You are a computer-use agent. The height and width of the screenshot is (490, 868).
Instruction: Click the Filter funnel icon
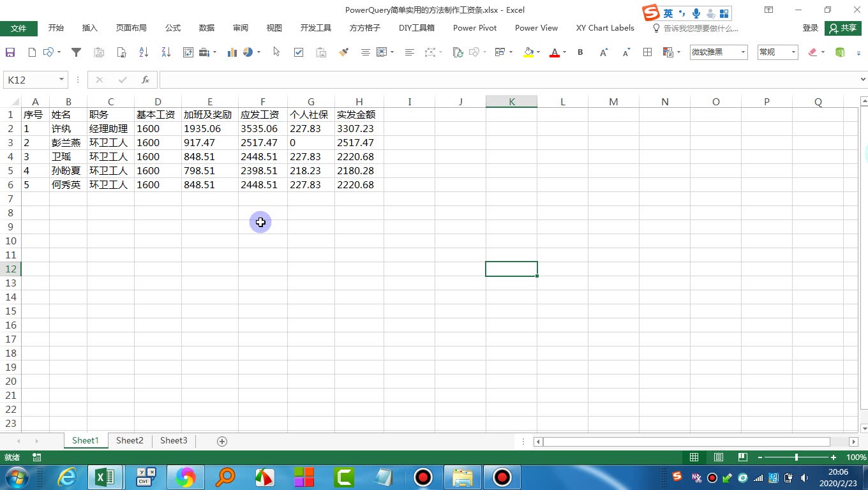(x=76, y=52)
